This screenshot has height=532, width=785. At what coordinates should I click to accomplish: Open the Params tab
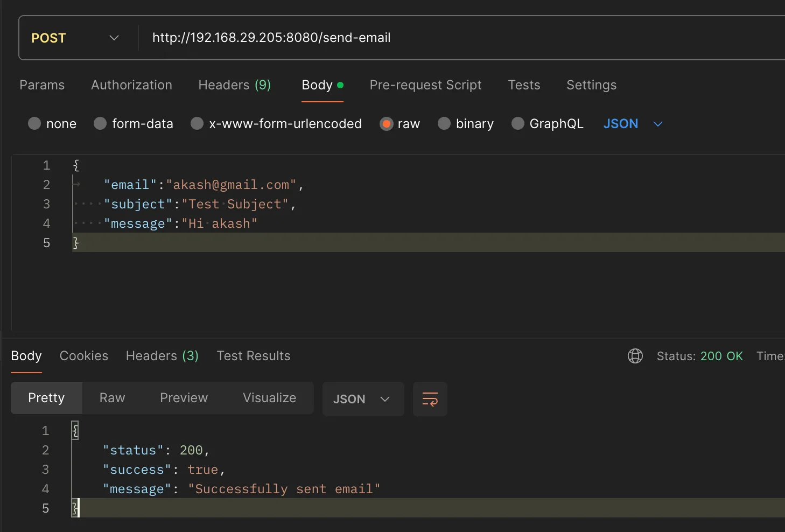click(x=42, y=85)
